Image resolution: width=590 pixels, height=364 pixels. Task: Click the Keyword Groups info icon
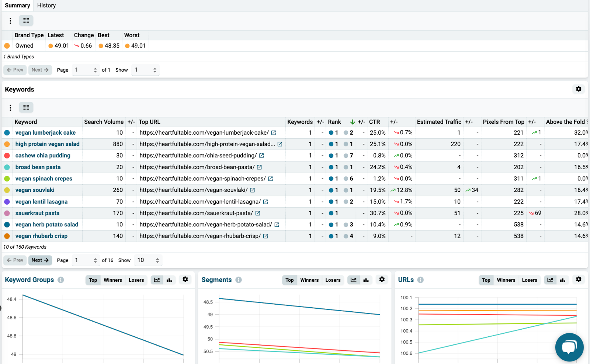pyautogui.click(x=61, y=280)
